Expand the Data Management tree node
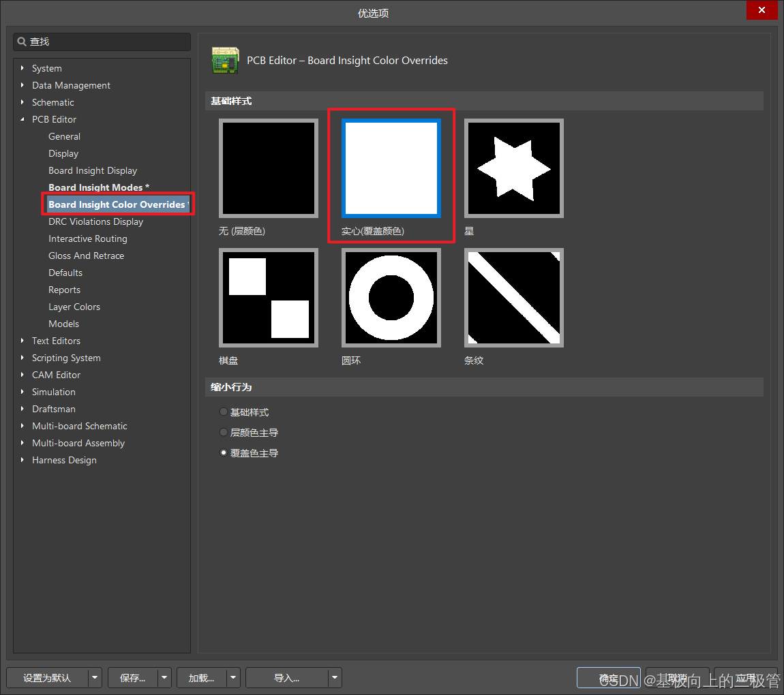The width and height of the screenshot is (784, 695). point(22,85)
